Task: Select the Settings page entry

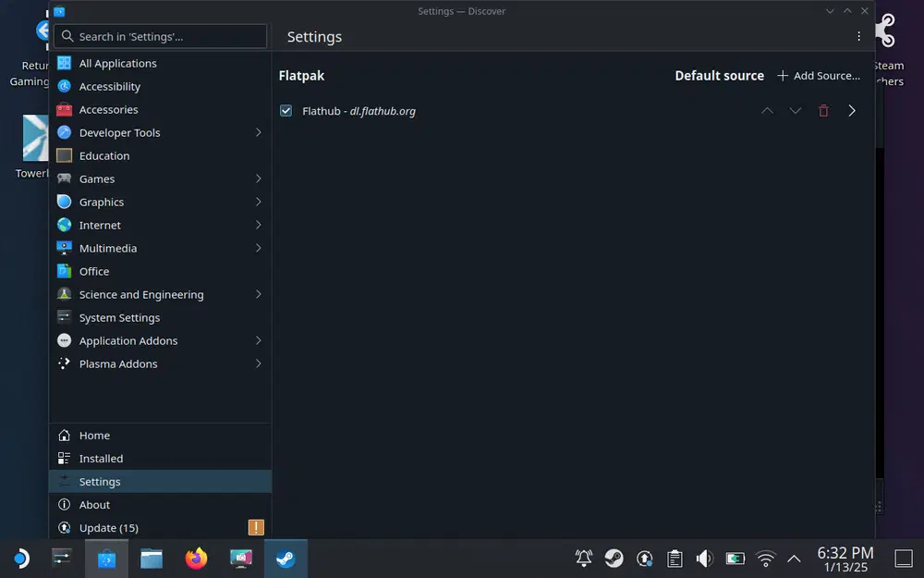Action: (x=160, y=481)
